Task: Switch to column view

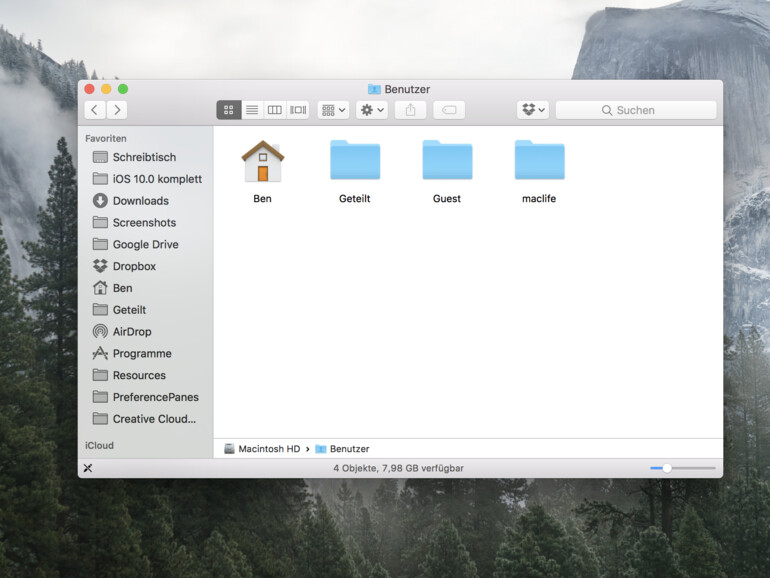Action: [x=275, y=110]
